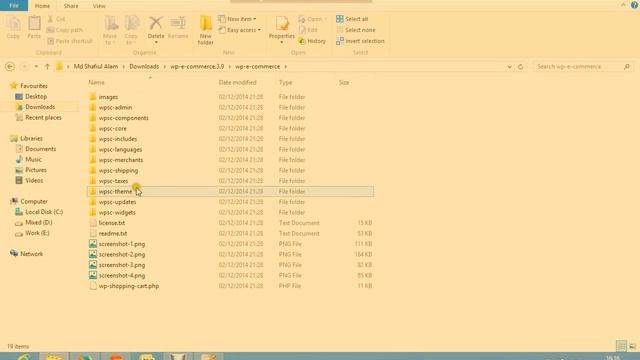
Task: Create a New folder from ribbon
Action: pyautogui.click(x=206, y=31)
